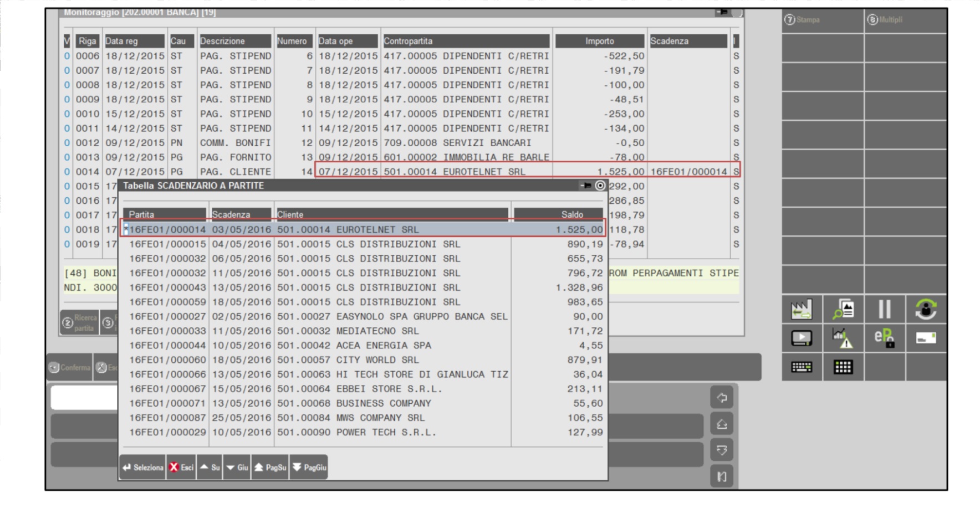Click the grid keypad icon
The height and width of the screenshot is (524, 980).
click(x=843, y=367)
